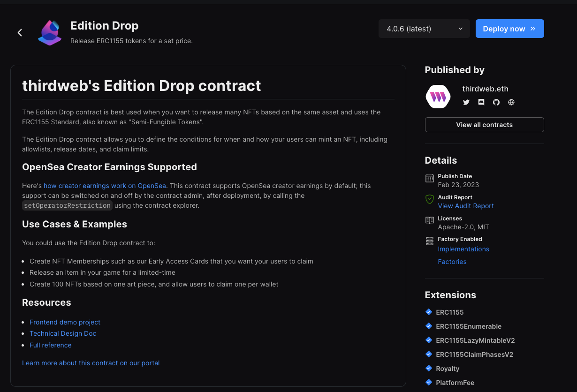Open the Frontend demo project link
Image resolution: width=577 pixels, height=392 pixels.
coord(65,322)
